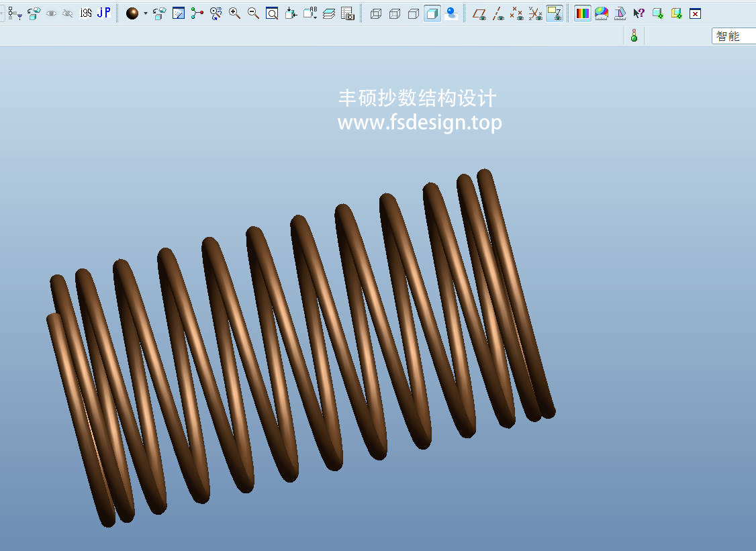Click the Zoom In magnifier icon
This screenshot has width=756, height=551.
pos(234,13)
